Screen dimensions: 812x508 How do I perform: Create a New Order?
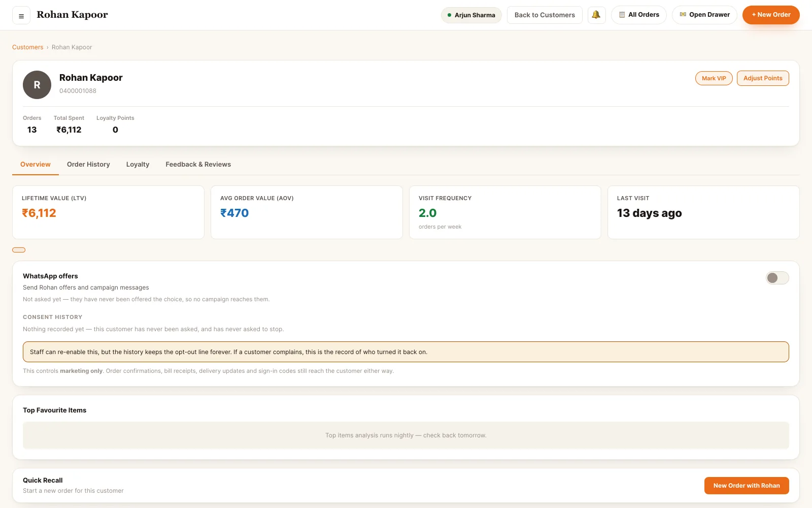(x=771, y=15)
